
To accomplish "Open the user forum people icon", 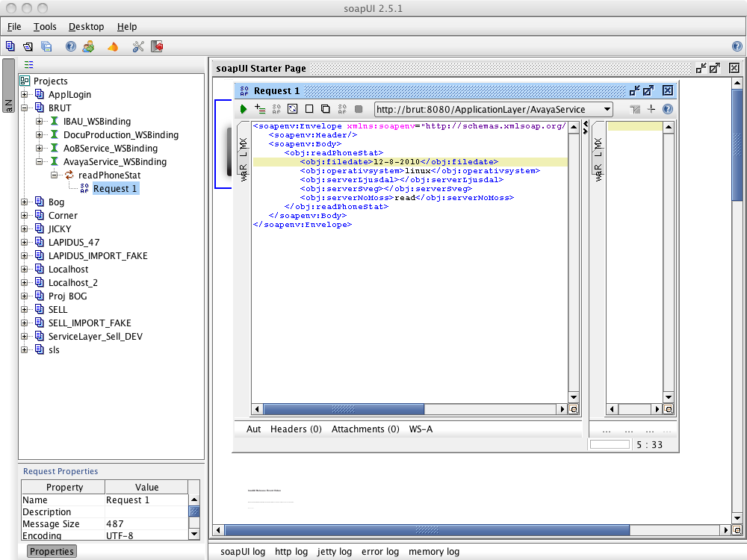I will click(x=88, y=46).
